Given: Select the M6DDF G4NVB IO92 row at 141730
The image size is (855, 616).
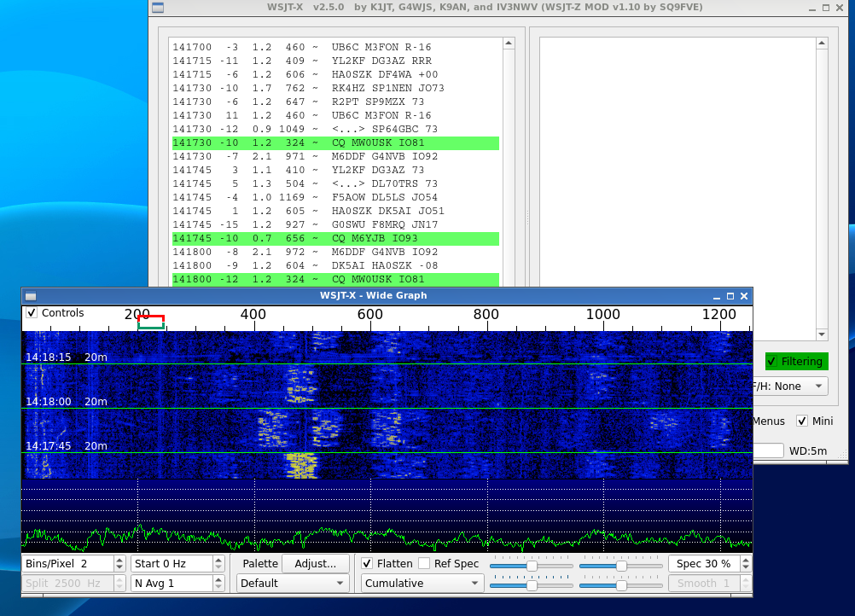Looking at the screenshot, I should point(335,156).
